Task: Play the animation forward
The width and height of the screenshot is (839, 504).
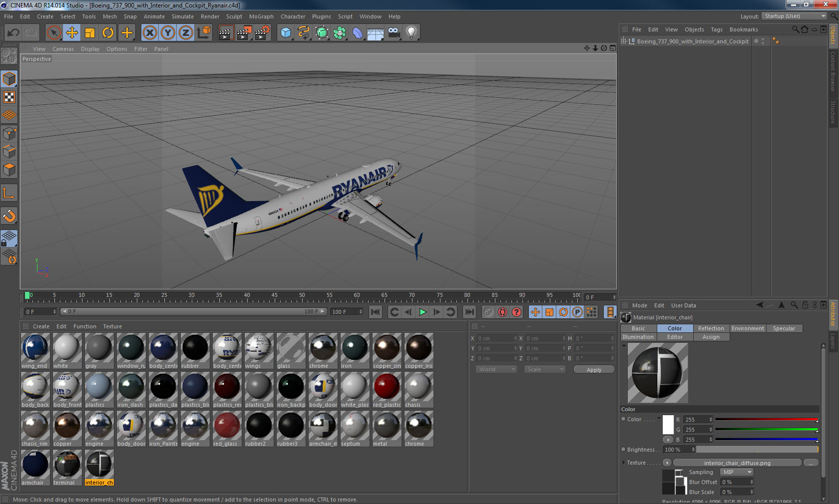Action: [x=422, y=312]
